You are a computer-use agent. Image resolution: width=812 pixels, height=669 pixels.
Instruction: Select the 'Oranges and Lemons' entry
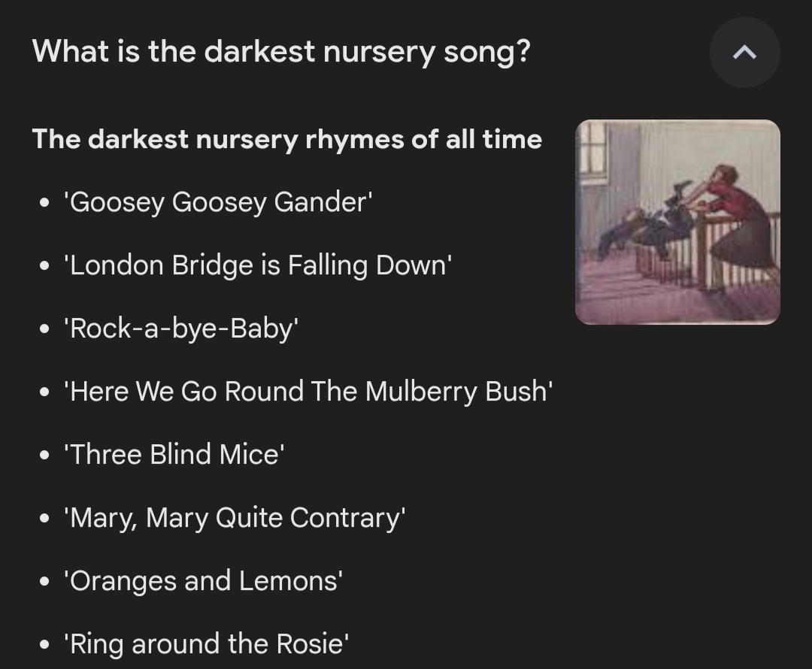203,581
